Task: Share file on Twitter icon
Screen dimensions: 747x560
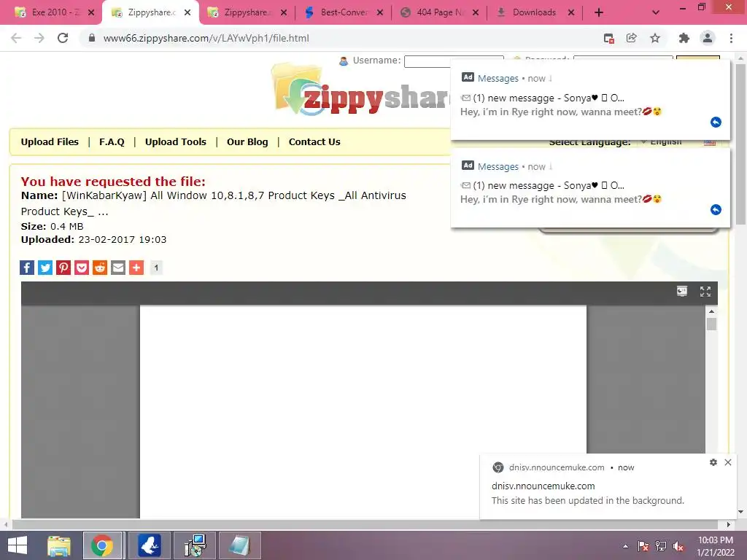Action: 45,268
